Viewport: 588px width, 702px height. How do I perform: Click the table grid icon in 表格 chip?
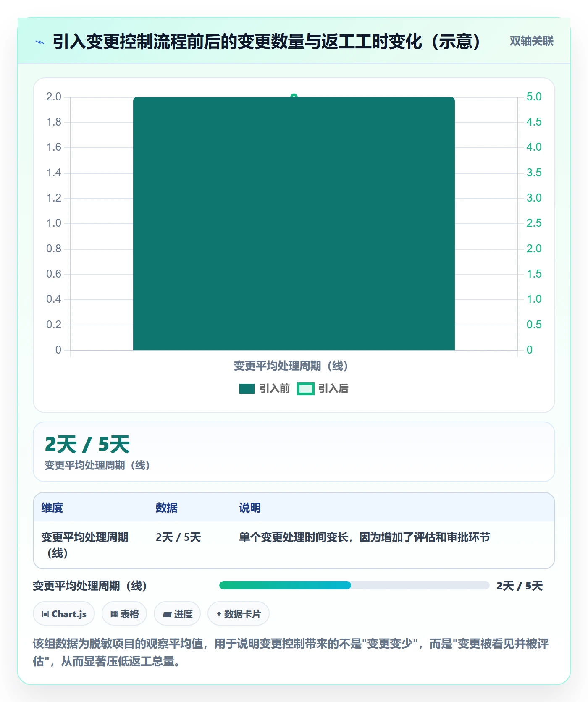114,614
